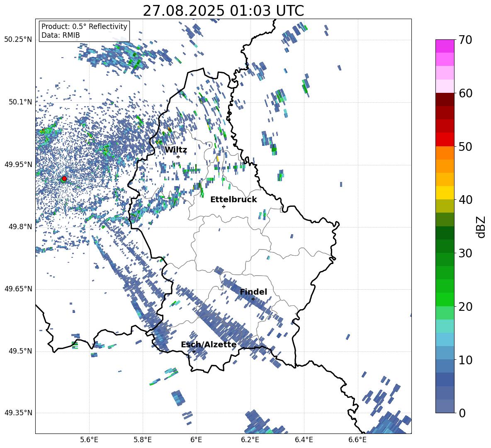
Task: Click the 6.4°E longitude label
Action: click(304, 440)
